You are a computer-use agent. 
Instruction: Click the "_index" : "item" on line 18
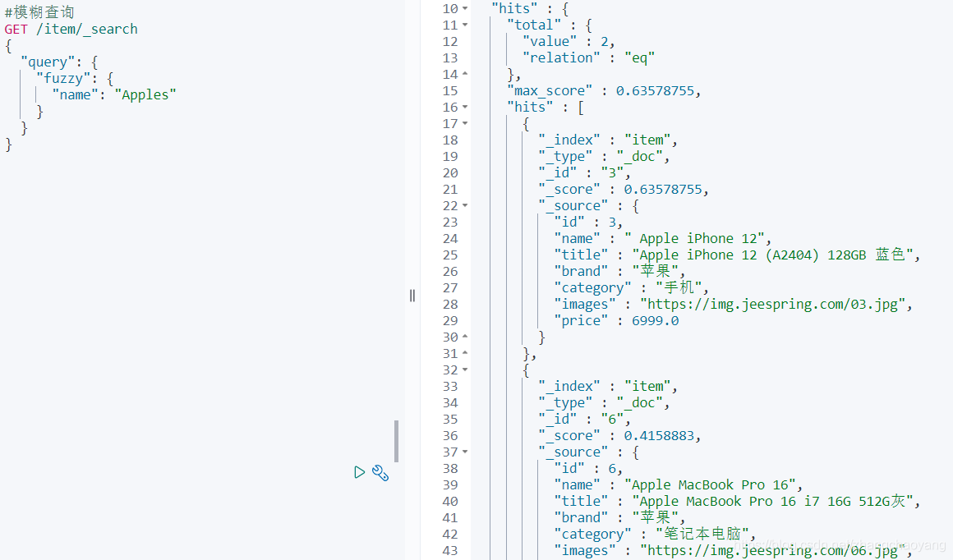pos(607,140)
